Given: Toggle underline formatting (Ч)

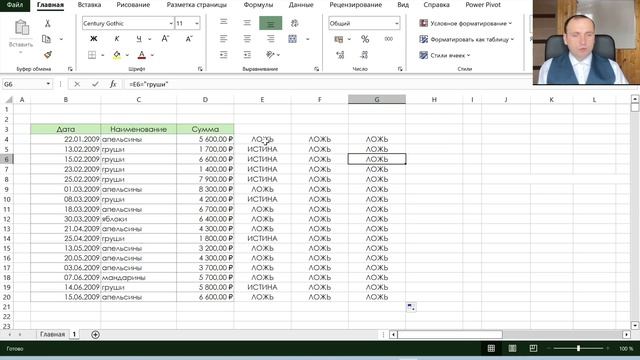Looking at the screenshot, I should (139, 39).
